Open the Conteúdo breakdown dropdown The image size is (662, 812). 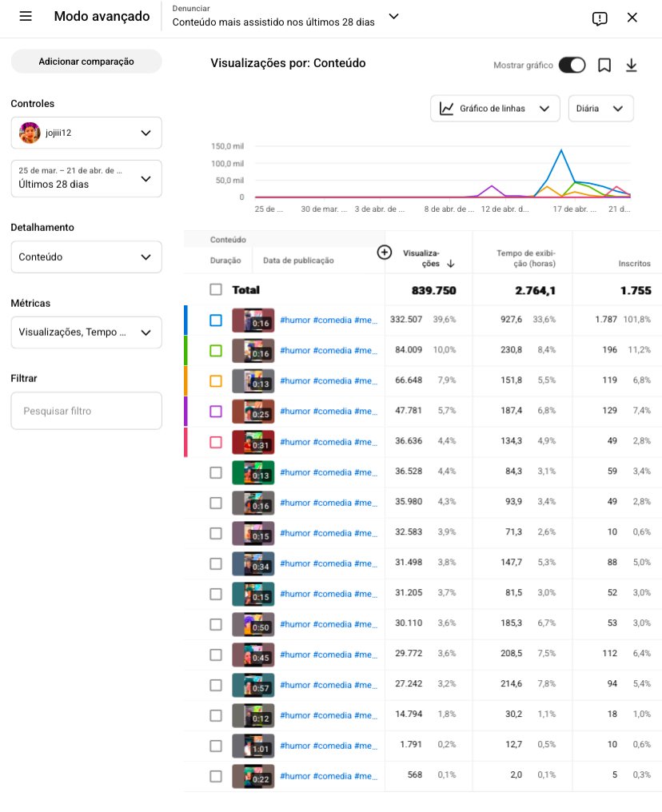(86, 257)
